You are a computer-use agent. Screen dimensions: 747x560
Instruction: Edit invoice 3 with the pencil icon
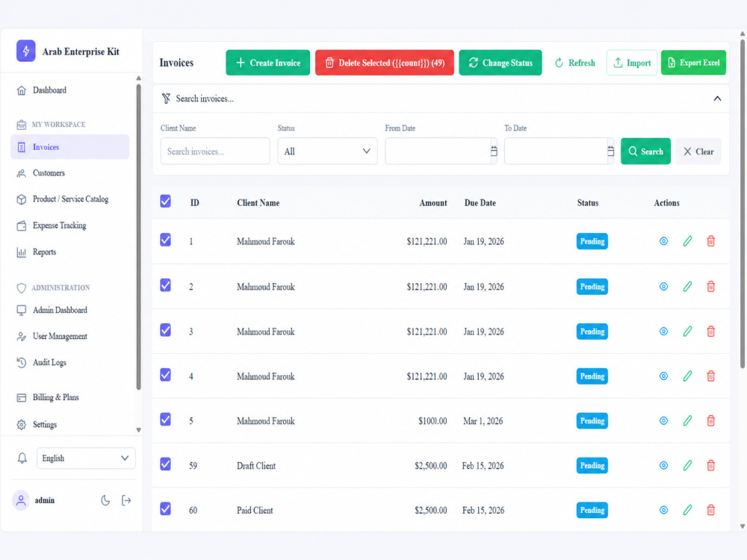[687, 332]
